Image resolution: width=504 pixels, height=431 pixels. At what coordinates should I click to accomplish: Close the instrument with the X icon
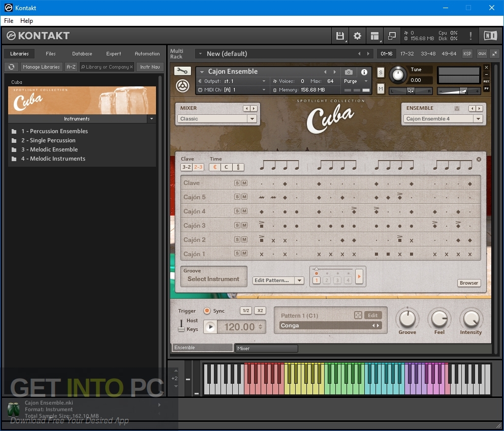486,67
